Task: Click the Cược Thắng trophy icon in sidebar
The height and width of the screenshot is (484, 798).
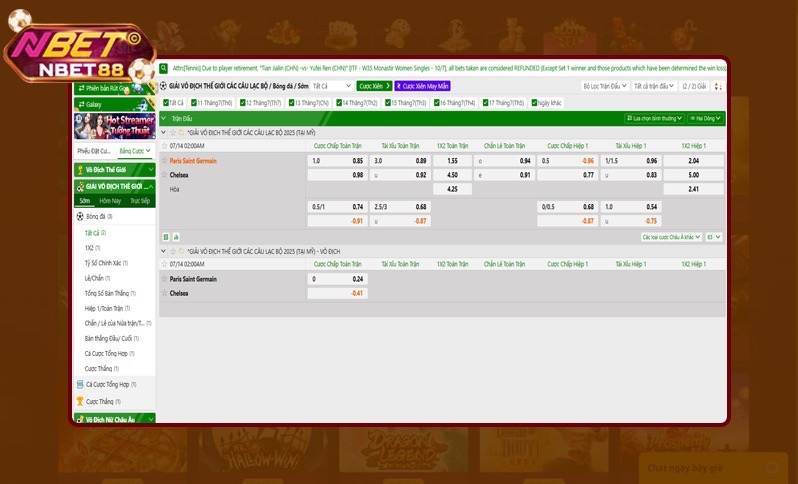Action: (x=80, y=400)
